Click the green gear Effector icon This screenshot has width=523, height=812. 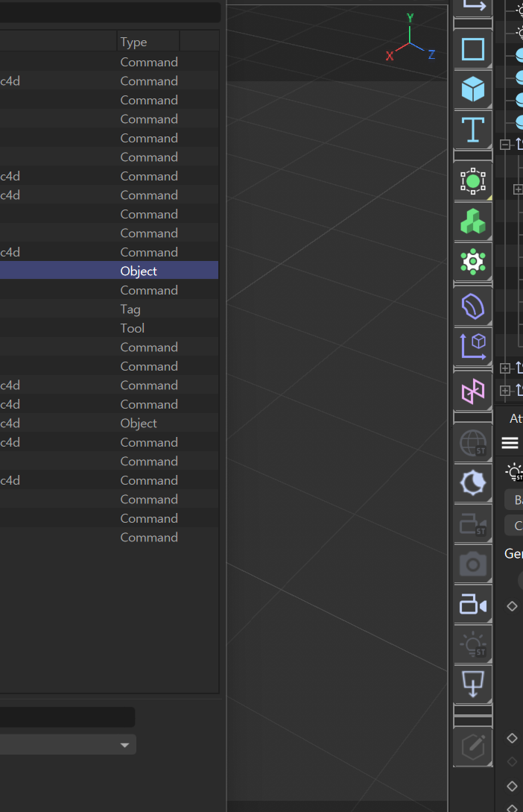tap(473, 261)
